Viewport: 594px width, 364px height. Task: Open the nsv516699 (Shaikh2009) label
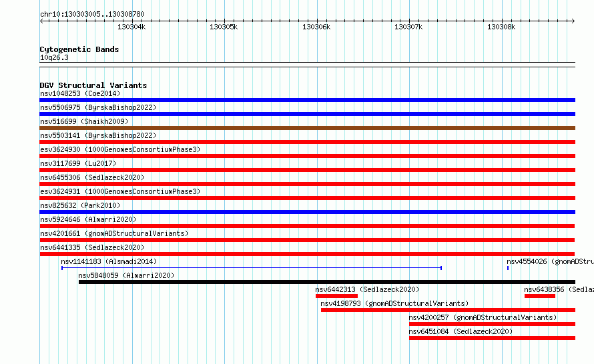[84, 121]
